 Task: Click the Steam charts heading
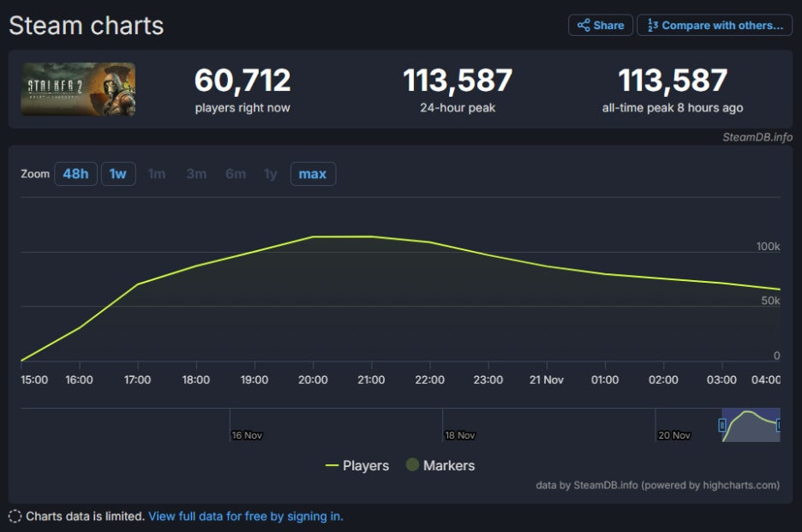click(x=87, y=26)
